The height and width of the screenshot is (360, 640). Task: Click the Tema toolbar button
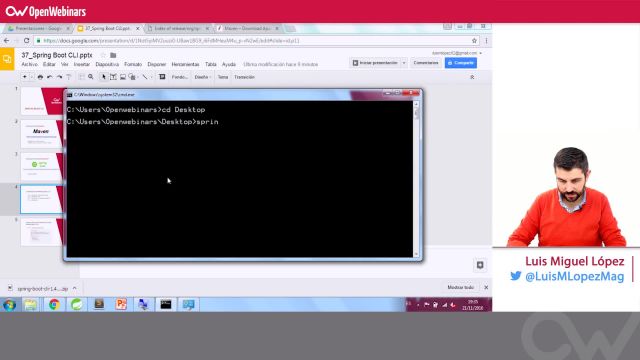pos(223,77)
